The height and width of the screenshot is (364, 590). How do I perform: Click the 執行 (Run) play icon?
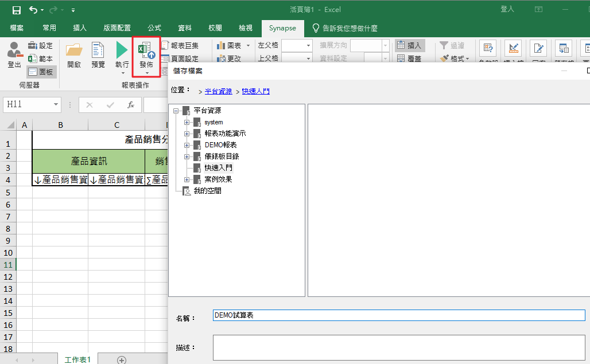pos(122,50)
